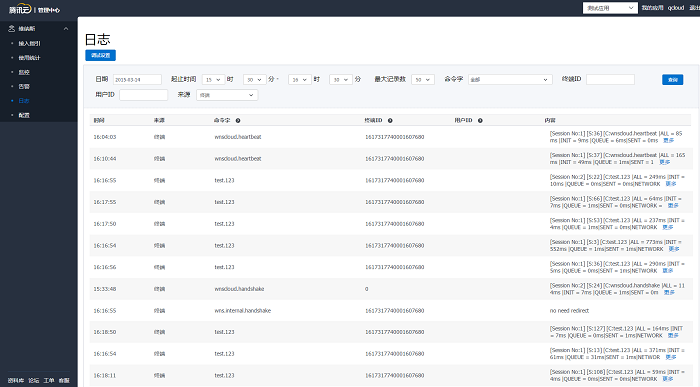Screen dimensions: 700x387
Task: Open 资料库 link at sidebar bottom
Action: click(16, 380)
